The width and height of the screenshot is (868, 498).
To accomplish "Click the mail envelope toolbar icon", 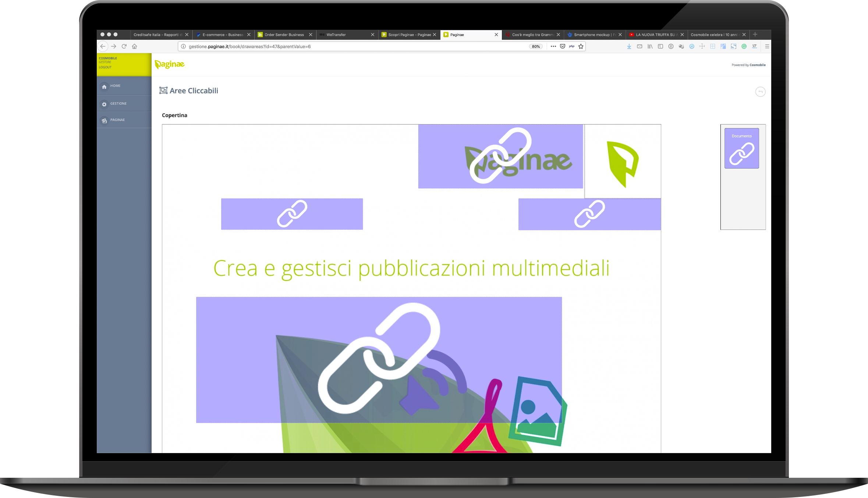I will tap(640, 46).
